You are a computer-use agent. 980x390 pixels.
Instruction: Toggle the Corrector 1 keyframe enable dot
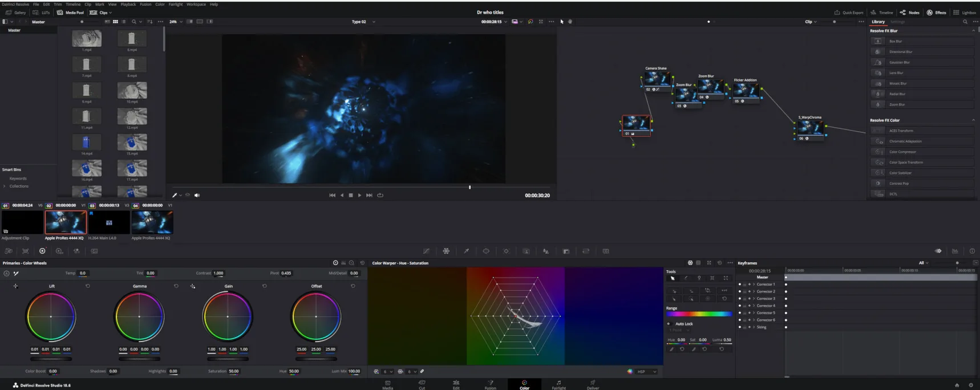(740, 284)
